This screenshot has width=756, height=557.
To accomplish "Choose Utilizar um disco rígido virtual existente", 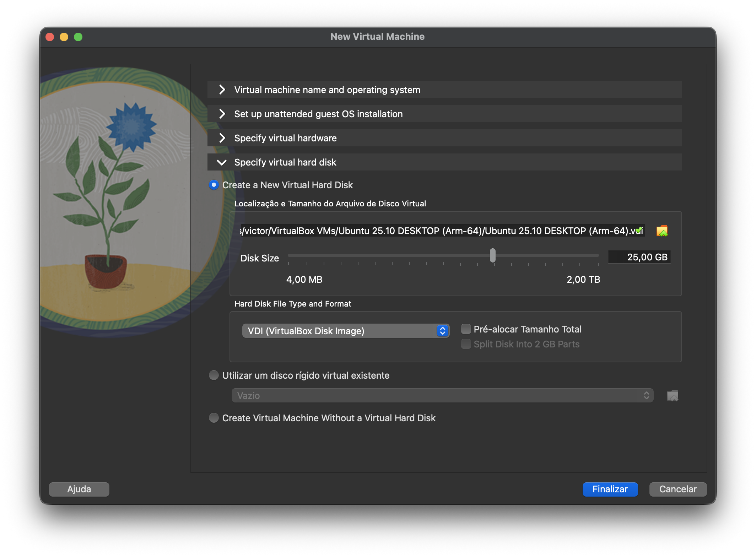I will pos(214,375).
